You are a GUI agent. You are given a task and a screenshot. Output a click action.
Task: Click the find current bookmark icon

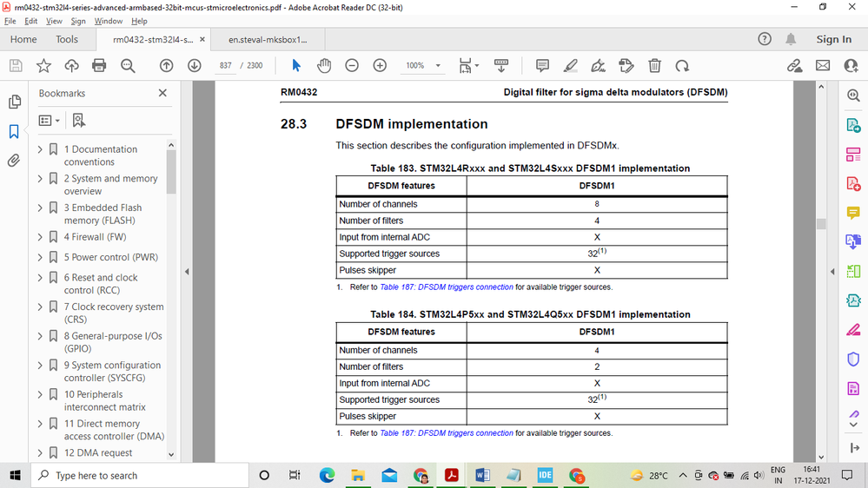(78, 120)
